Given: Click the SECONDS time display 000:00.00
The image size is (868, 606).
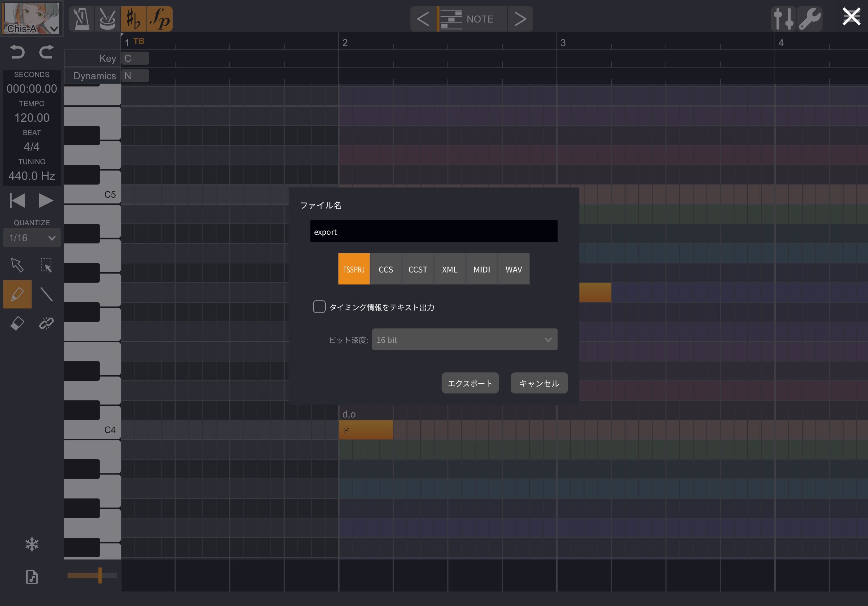Looking at the screenshot, I should point(32,89).
